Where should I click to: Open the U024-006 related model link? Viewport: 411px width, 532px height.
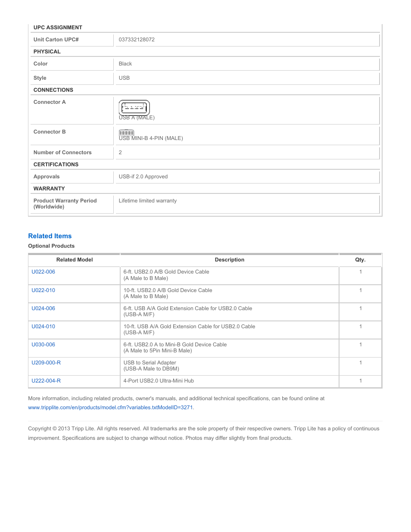pos(43,308)
